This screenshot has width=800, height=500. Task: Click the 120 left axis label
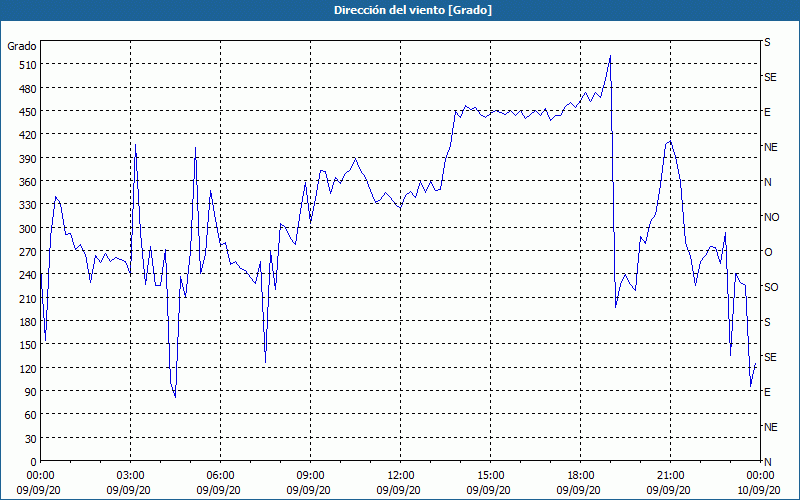pos(28,368)
